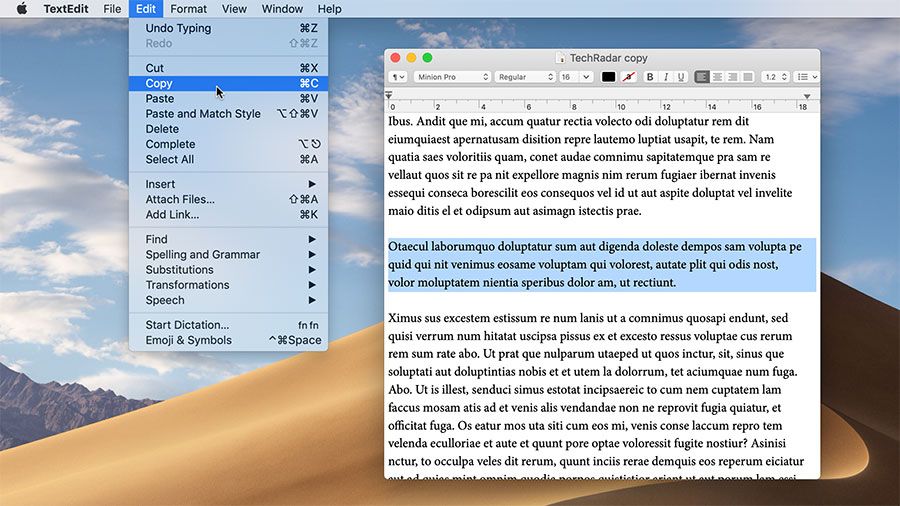Minimize the TechRadar copy window
The image size is (900, 506).
[411, 58]
